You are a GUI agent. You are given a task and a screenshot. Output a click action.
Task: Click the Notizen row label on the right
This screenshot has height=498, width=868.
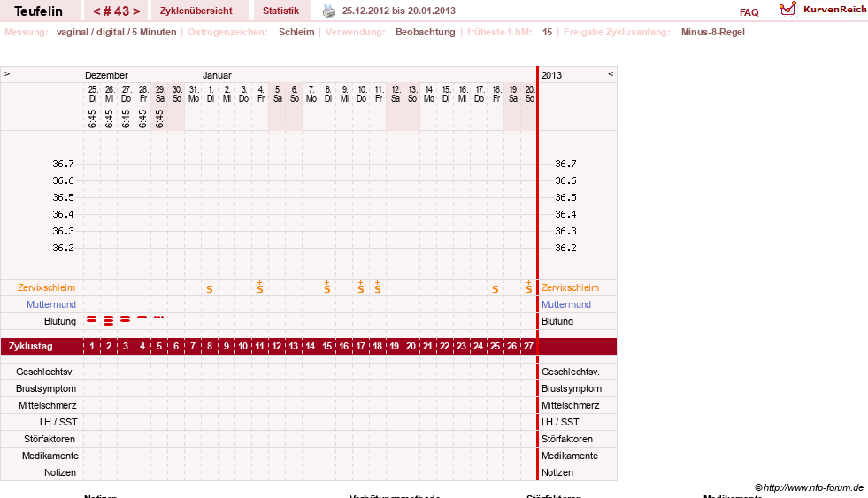(557, 472)
